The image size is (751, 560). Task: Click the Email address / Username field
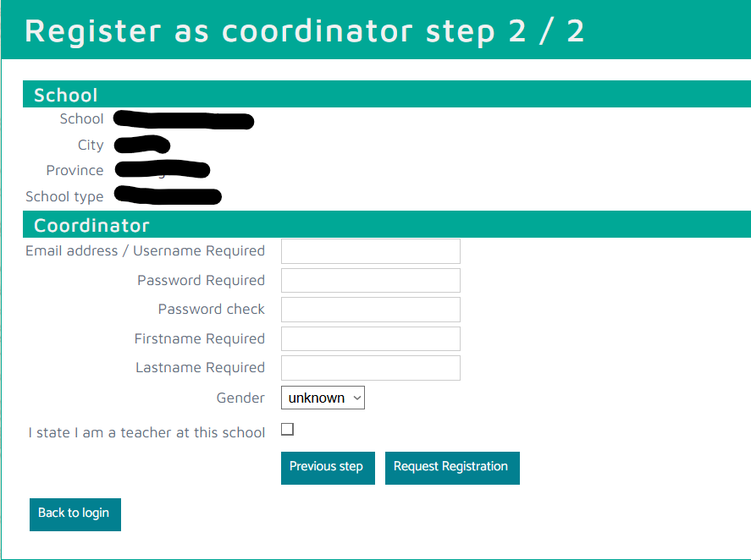coord(370,250)
